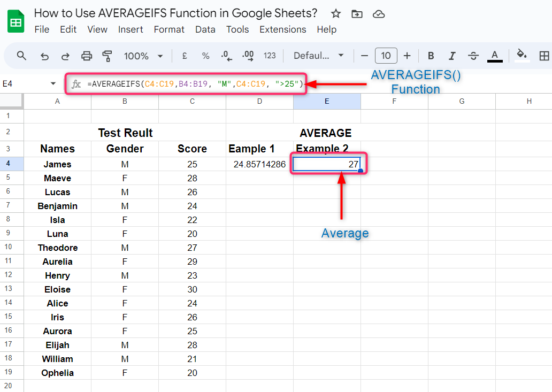Click the select-all corner box
The height and width of the screenshot is (392, 552).
(x=12, y=102)
